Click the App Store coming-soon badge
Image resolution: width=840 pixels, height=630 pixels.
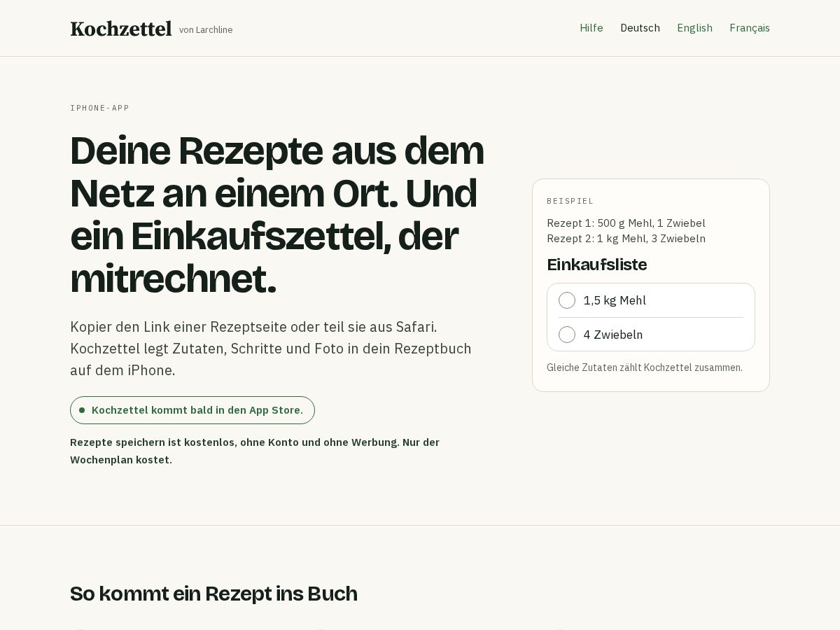click(192, 410)
